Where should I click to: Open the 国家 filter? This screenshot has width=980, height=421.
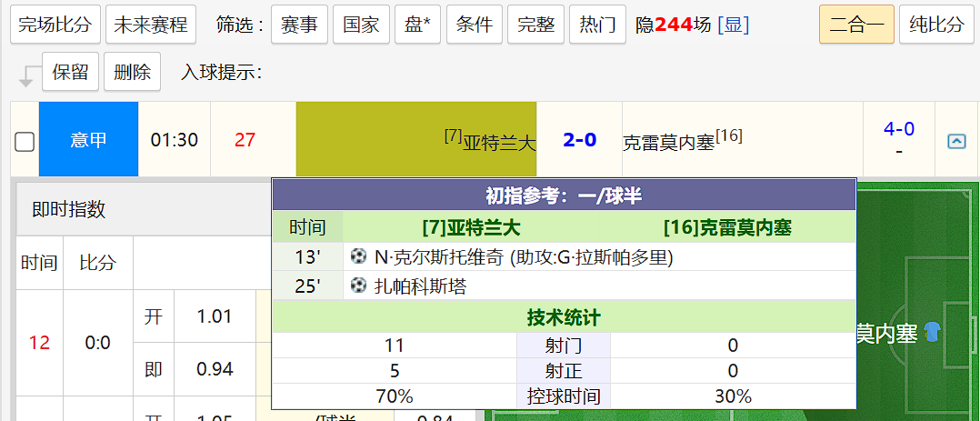point(361,25)
